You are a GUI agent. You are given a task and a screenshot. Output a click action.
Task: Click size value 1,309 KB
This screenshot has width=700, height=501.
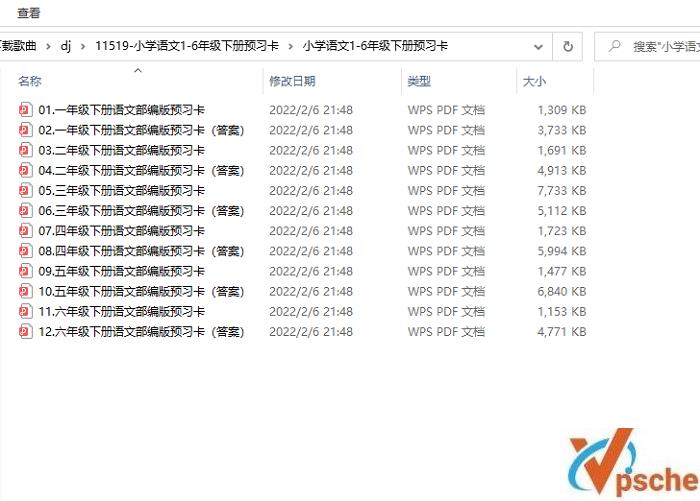[562, 110]
